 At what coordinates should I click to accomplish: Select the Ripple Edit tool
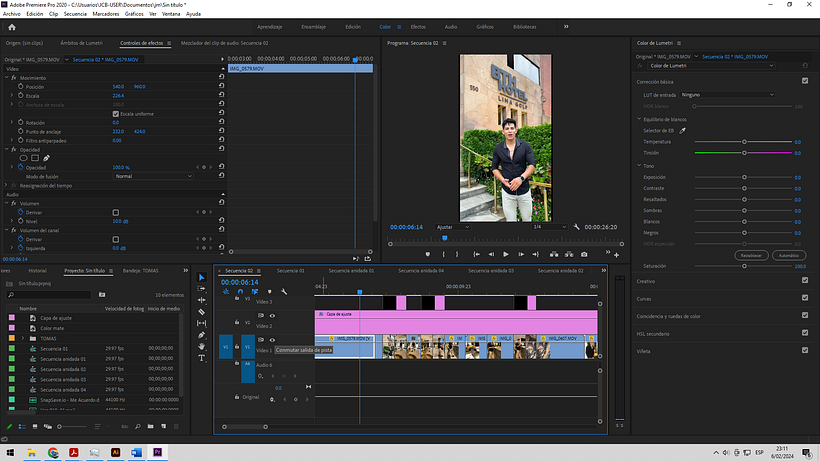tap(201, 300)
